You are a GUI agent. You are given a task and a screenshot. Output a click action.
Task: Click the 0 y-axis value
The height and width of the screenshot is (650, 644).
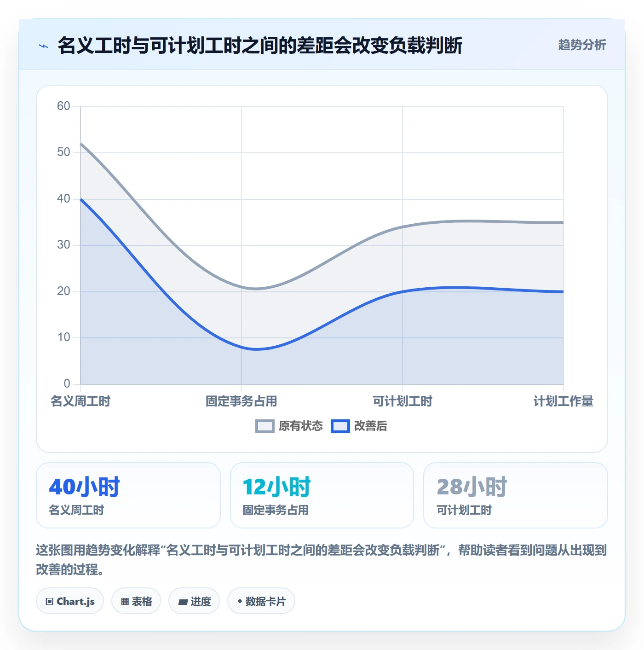point(67,384)
